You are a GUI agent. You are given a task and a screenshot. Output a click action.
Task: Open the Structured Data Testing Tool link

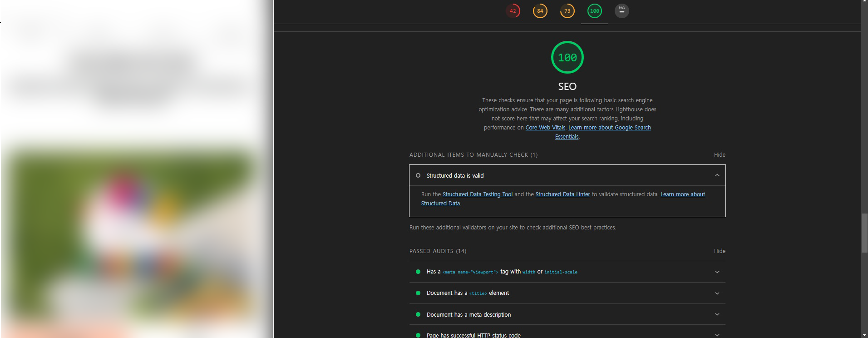tap(477, 194)
